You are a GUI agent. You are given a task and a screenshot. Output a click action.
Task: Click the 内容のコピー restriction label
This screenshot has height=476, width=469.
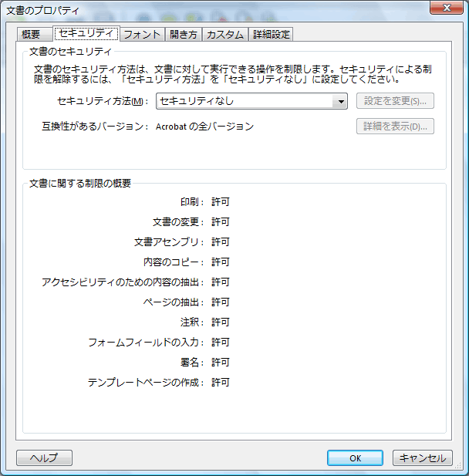(174, 262)
